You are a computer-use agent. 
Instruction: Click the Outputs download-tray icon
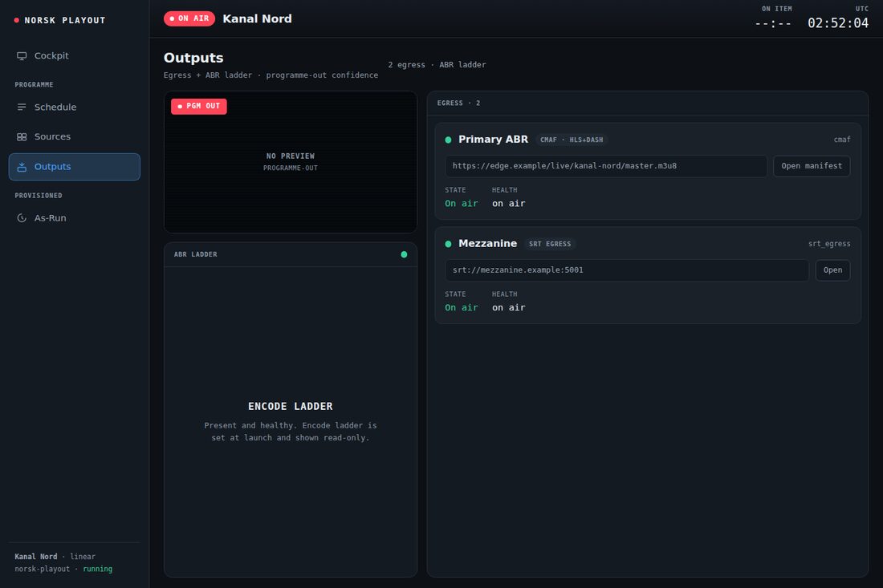(x=22, y=167)
